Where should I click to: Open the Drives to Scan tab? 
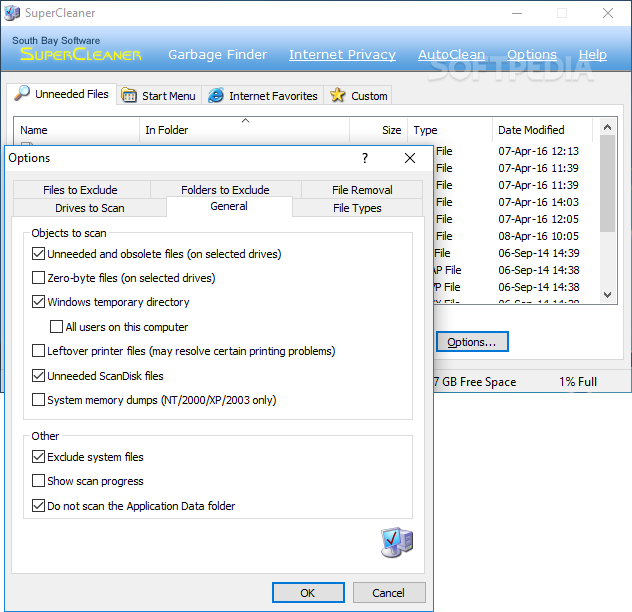tap(90, 208)
